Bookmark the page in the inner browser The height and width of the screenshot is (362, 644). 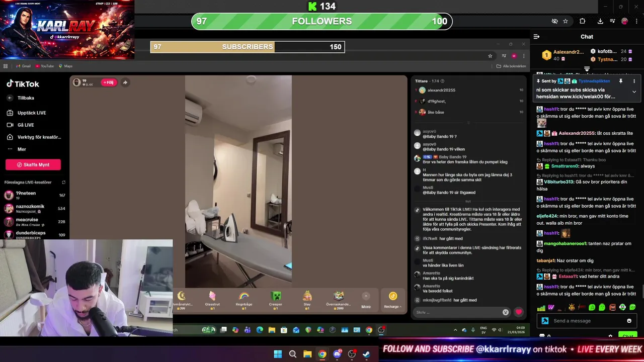(x=490, y=56)
